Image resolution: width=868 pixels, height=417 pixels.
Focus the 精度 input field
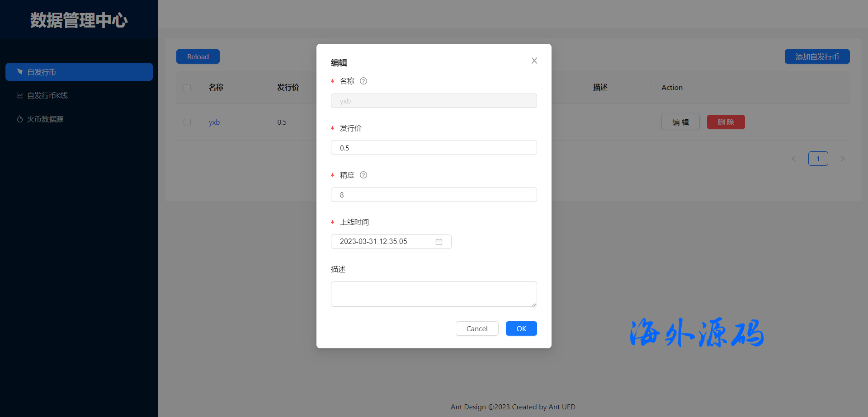point(434,195)
